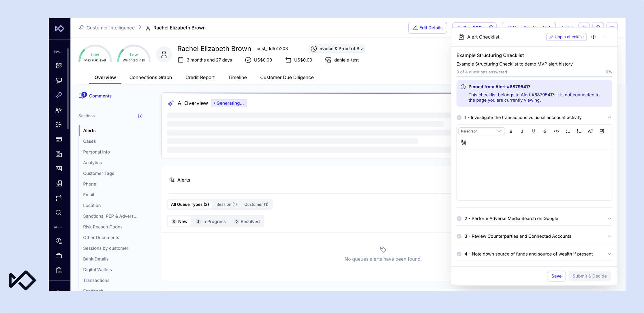Toggle underline formatting in checklist editor
This screenshot has height=313, width=644.
[534, 131]
